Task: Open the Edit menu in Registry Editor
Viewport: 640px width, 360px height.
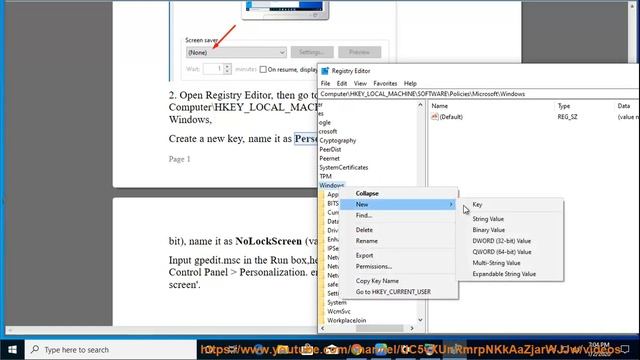Action: point(342,83)
